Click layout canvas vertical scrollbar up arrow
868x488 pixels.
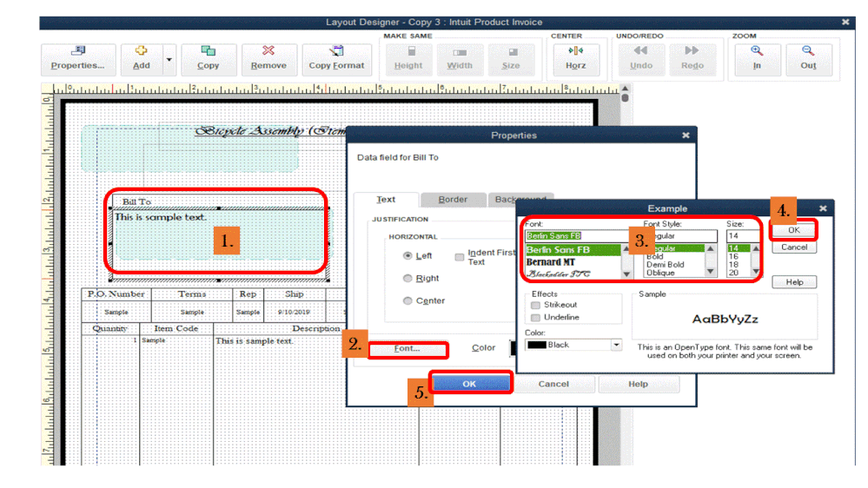625,89
